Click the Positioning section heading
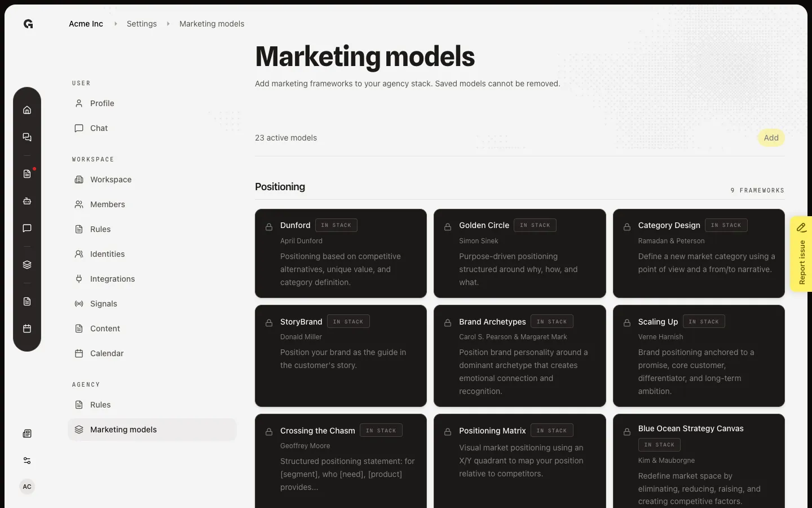The width and height of the screenshot is (812, 508). pos(280,187)
